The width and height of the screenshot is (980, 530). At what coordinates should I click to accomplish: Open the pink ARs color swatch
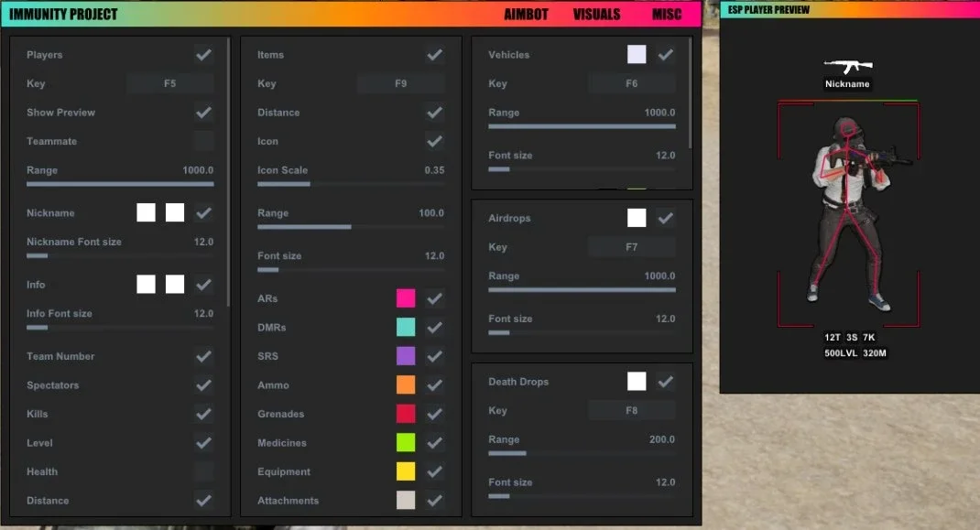(x=406, y=298)
